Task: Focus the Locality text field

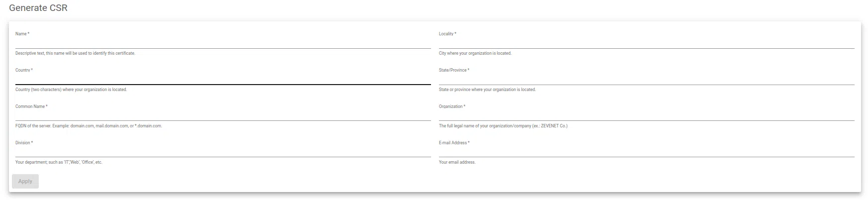Action: point(646,43)
